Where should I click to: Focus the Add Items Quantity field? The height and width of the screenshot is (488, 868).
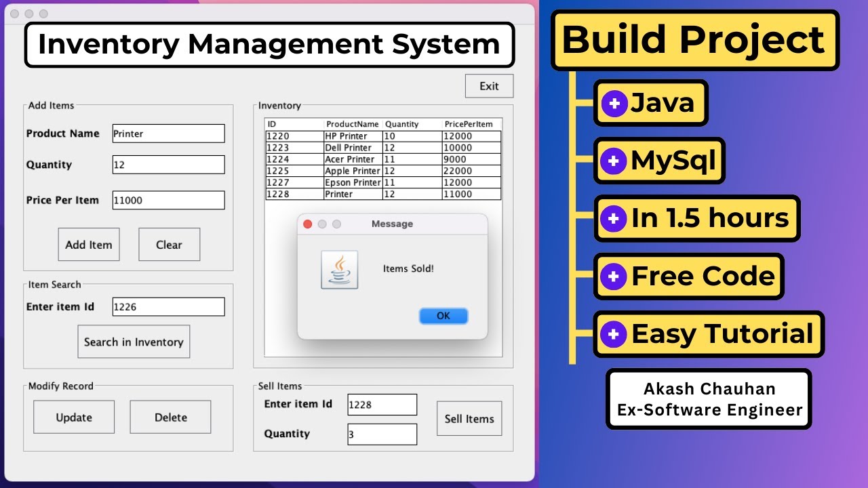[x=168, y=165]
